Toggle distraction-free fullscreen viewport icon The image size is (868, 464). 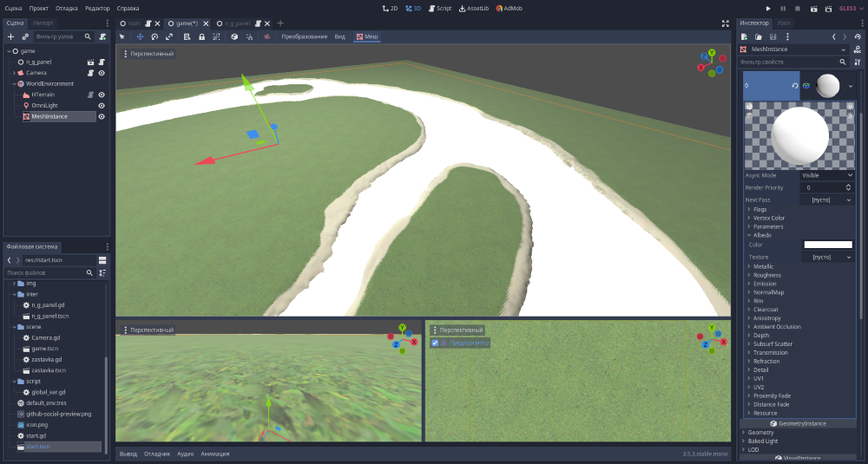coord(726,23)
